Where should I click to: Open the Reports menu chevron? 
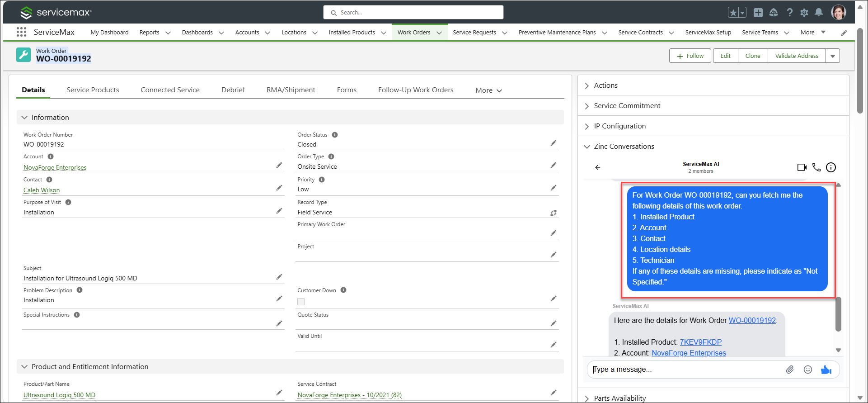coord(168,33)
